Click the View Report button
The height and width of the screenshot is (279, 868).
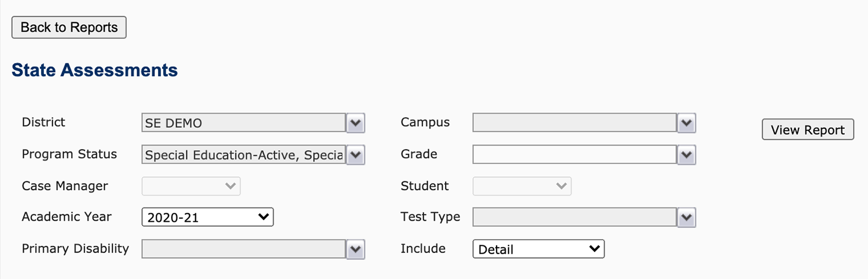tap(807, 130)
